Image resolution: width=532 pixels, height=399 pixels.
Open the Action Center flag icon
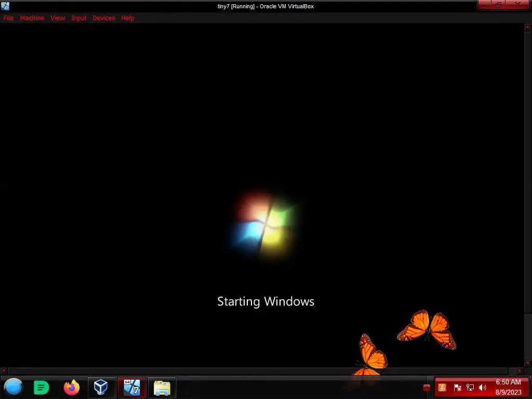[457, 388]
